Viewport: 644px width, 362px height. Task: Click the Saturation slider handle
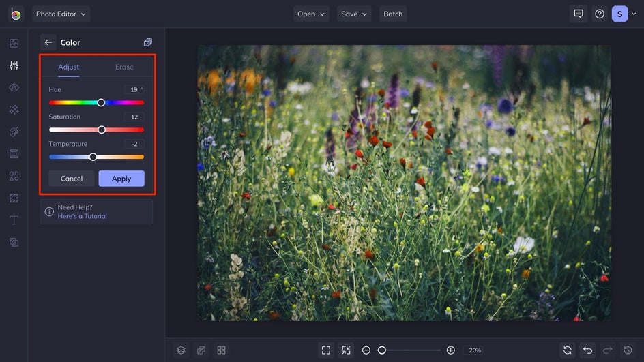click(x=102, y=130)
